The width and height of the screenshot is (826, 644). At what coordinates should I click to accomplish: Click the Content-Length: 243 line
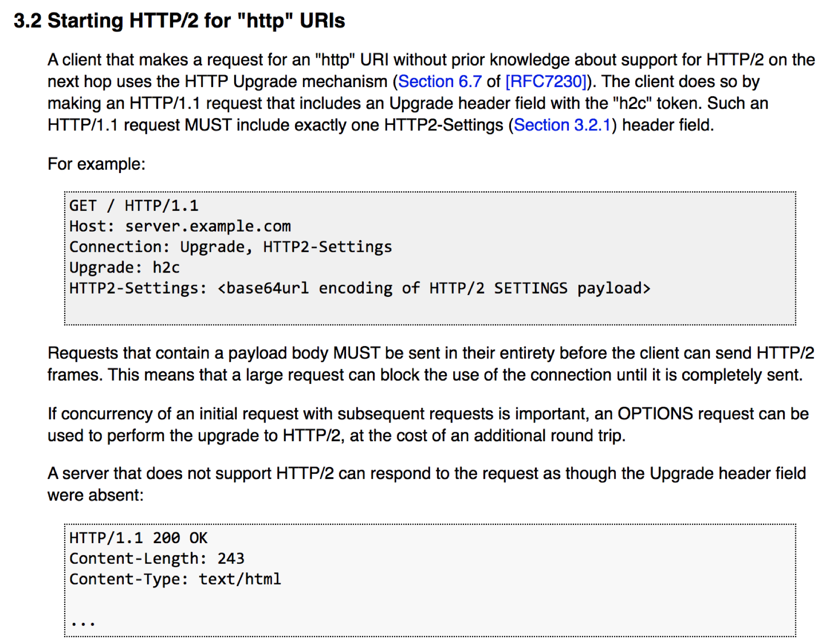coord(157,558)
